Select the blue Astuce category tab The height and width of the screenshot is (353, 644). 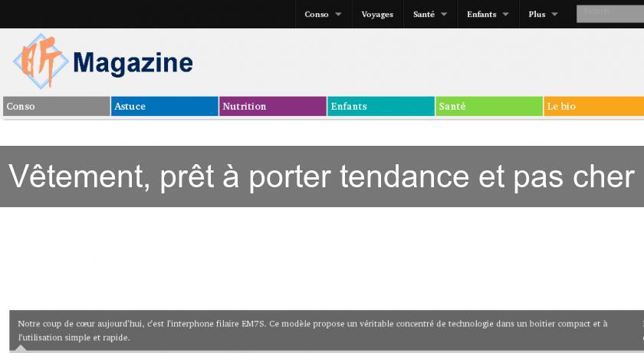[x=165, y=107]
